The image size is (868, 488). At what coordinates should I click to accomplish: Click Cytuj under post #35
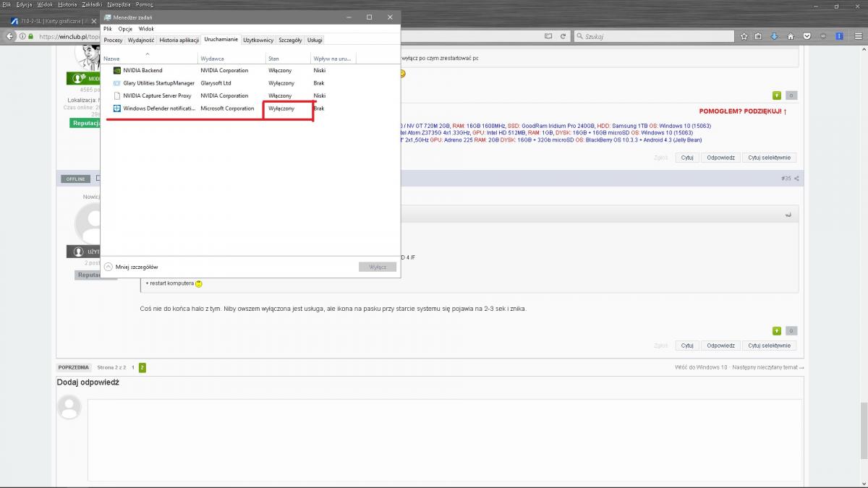point(687,346)
